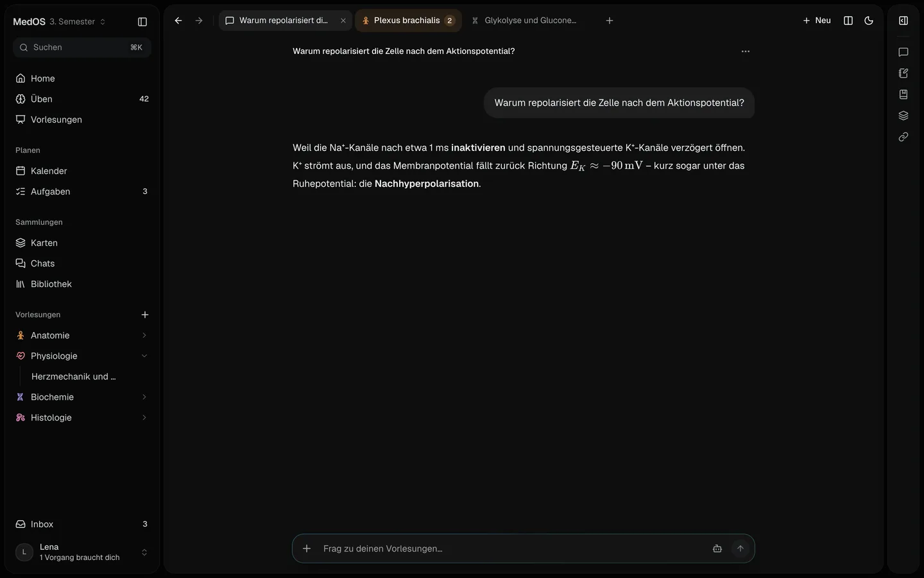Viewport: 924px width, 578px height.
Task: Open Lena's account menu
Action: coord(82,552)
